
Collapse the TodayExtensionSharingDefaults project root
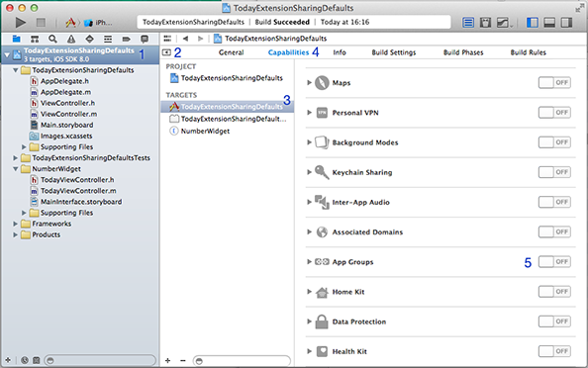[x=7, y=55]
